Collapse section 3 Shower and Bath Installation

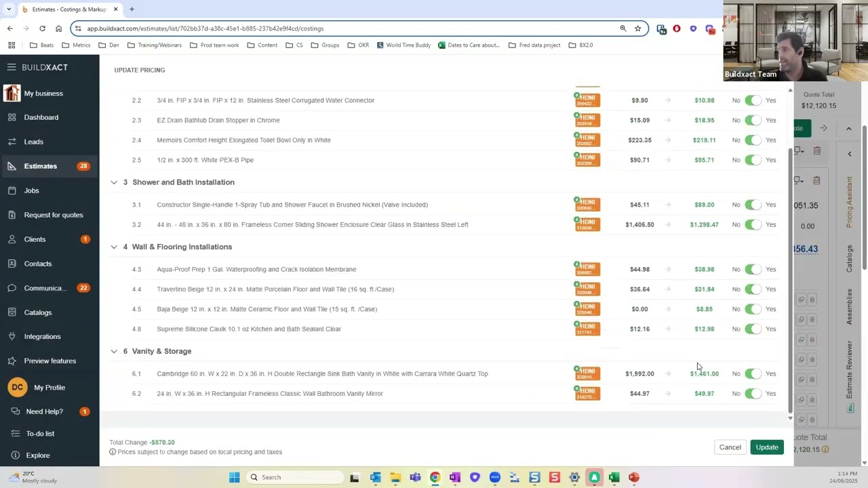point(114,182)
